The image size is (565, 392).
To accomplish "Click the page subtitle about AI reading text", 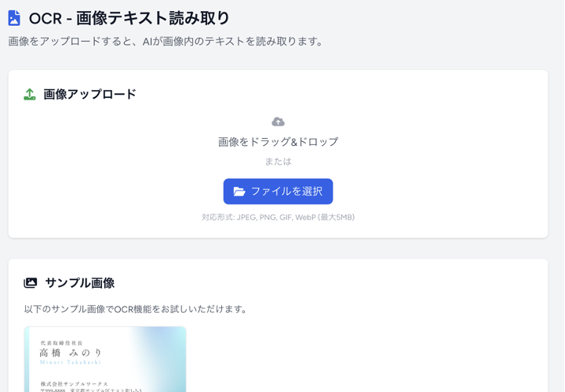I will coord(166,42).
